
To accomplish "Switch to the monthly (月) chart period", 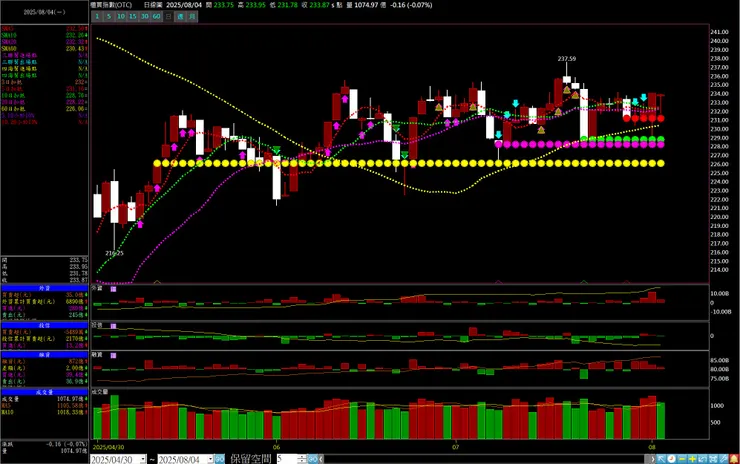I will pos(192,17).
